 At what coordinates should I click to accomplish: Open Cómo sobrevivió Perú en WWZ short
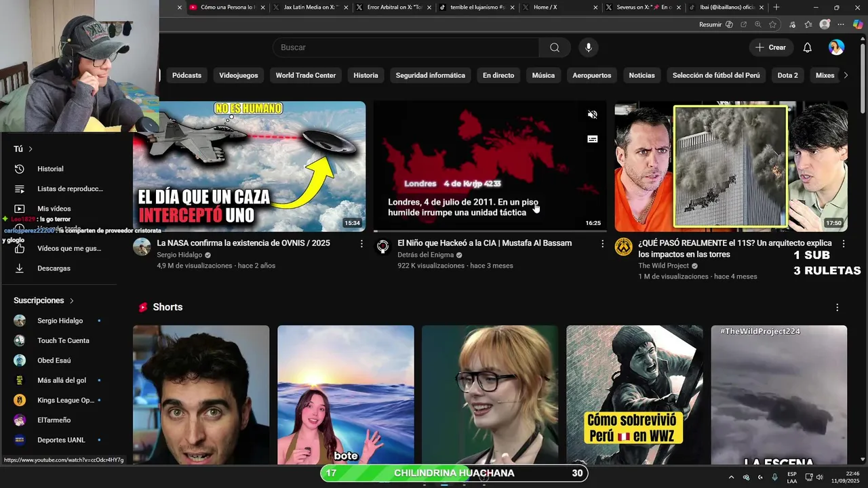tap(634, 395)
